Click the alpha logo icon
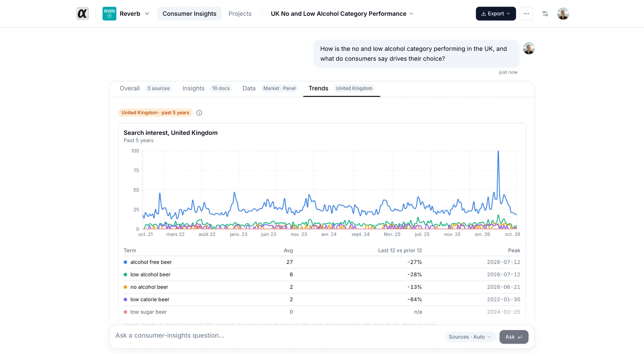The image size is (644, 354). [x=82, y=14]
